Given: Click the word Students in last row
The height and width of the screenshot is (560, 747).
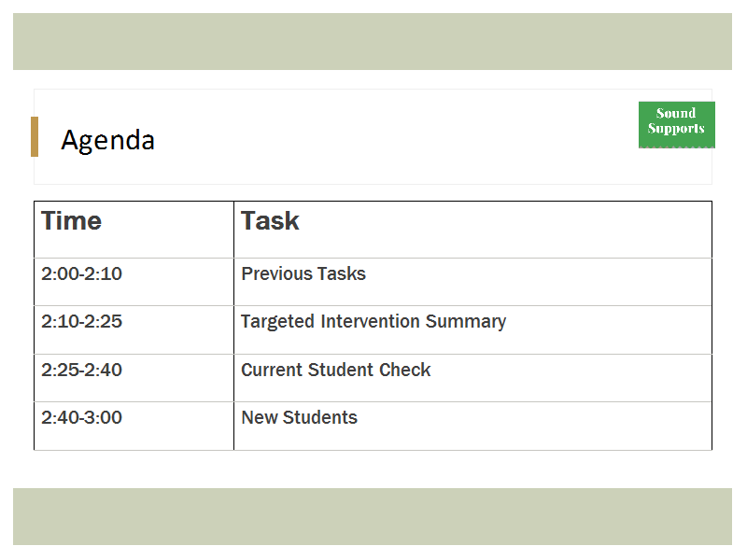Looking at the screenshot, I should 320,417.
